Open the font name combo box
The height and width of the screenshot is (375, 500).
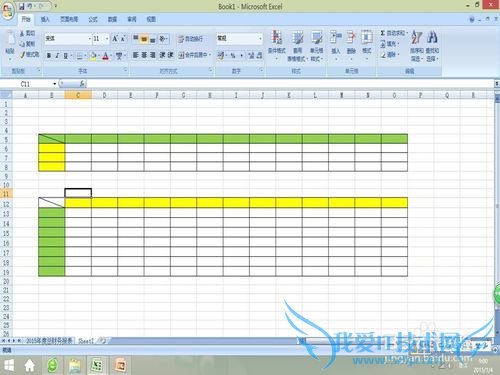68,39
